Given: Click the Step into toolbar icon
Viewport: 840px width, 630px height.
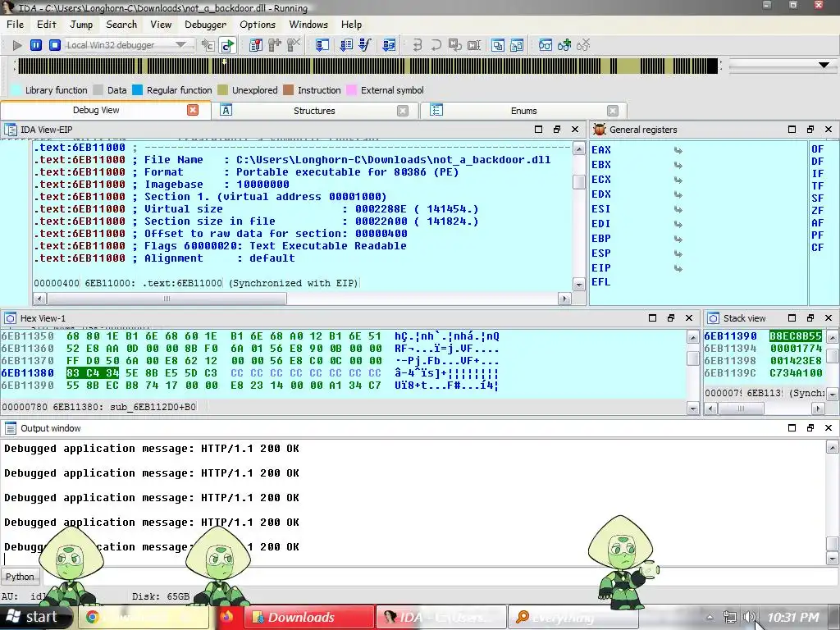Looking at the screenshot, I should coord(418,45).
